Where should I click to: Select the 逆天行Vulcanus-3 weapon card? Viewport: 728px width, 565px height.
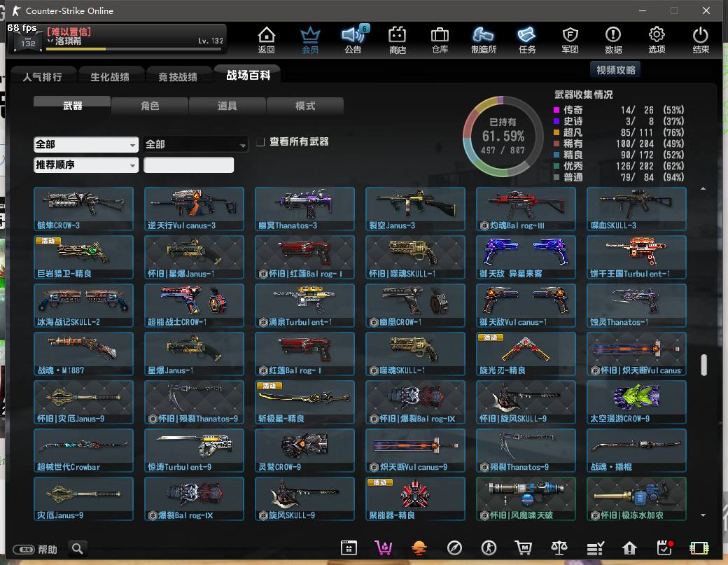(194, 209)
